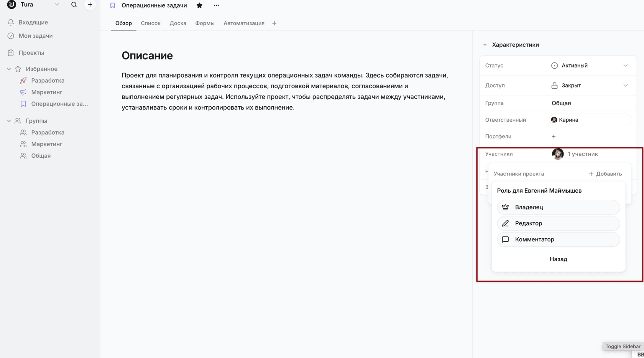Open the Tura workspace dropdown chevron
The width and height of the screenshot is (644, 358).
click(x=57, y=5)
